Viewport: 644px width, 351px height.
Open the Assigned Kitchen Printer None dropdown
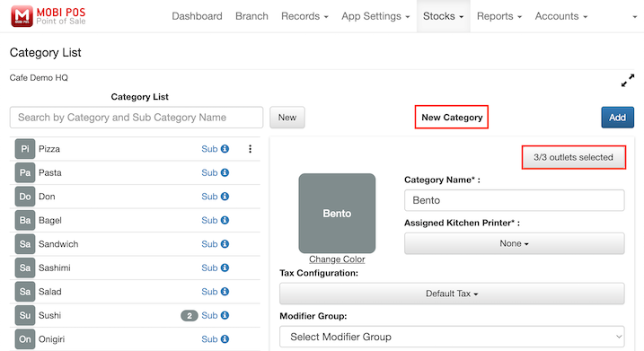(515, 243)
